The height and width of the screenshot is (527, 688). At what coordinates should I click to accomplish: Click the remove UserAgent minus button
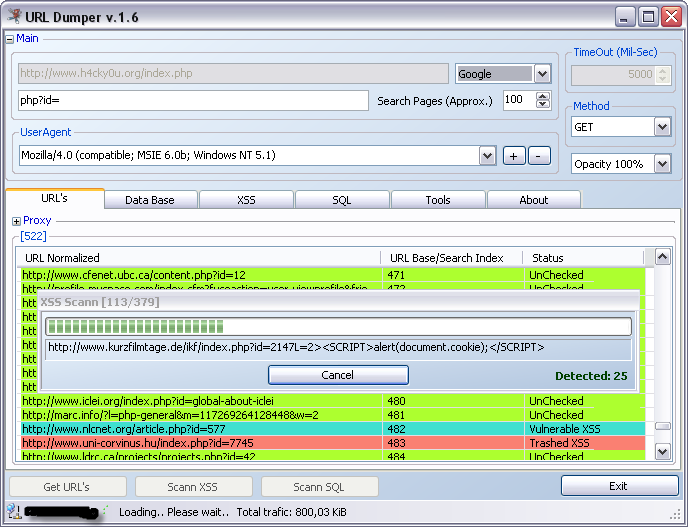click(x=539, y=156)
